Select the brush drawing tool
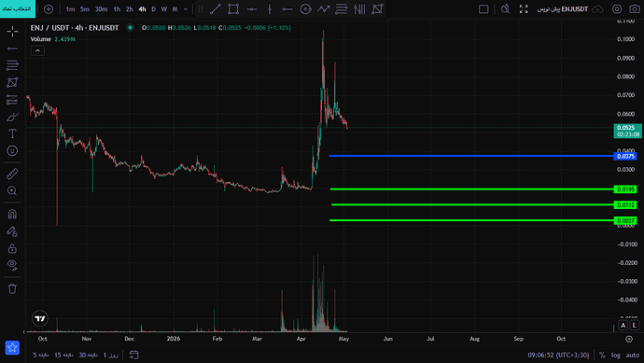Image resolution: width=644 pixels, height=363 pixels. click(x=12, y=117)
